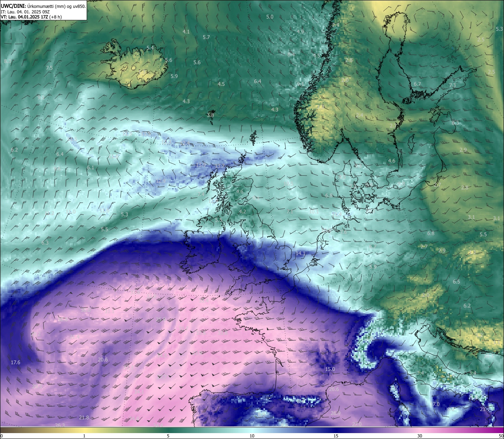Screen dimensions: 504x439
Task: Click the map value '5.9'
Action: tap(174, 76)
